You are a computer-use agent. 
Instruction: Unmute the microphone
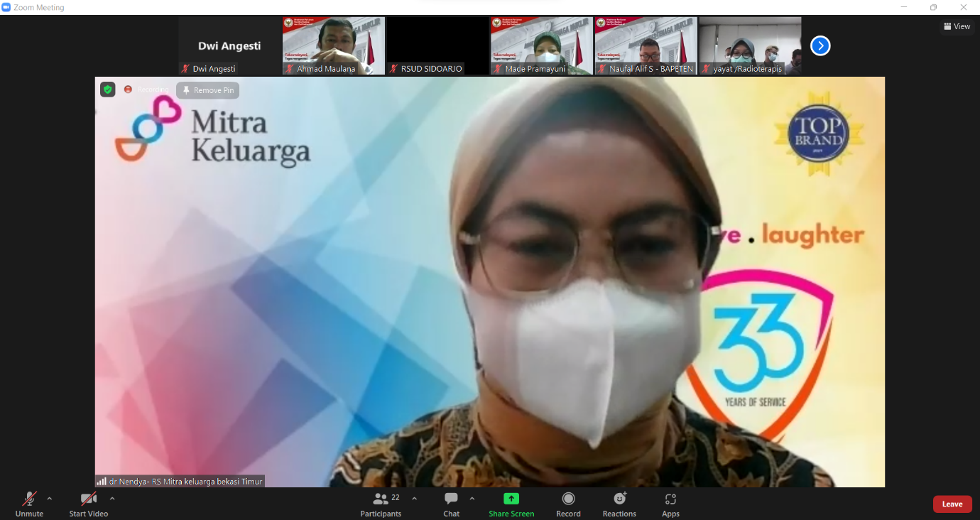[x=29, y=504]
